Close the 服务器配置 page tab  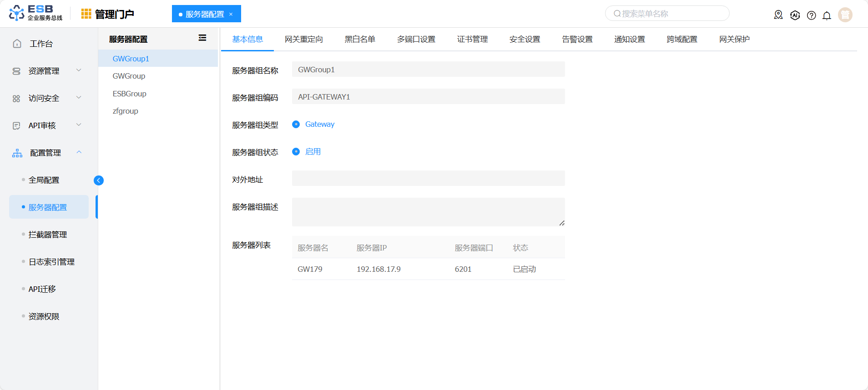point(231,15)
